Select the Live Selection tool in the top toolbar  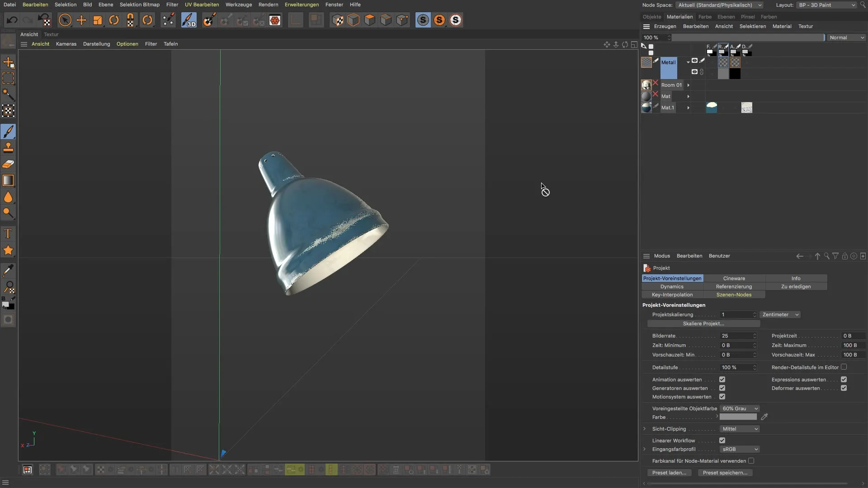coord(65,20)
